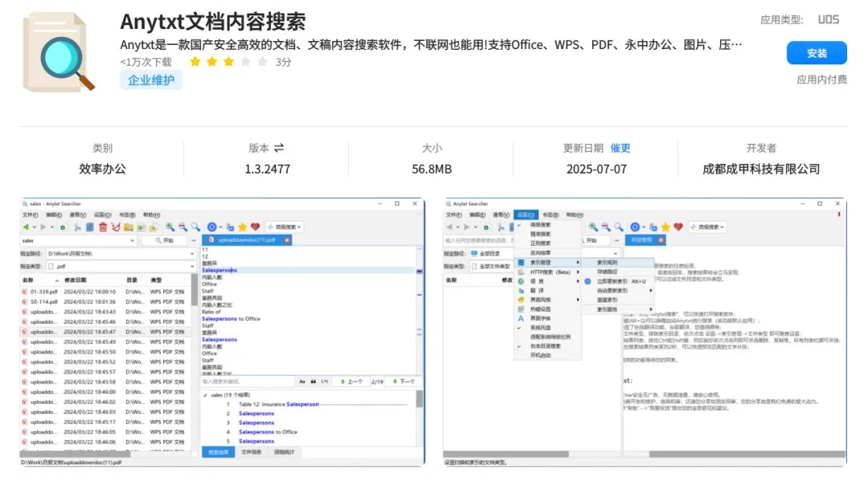Click the fifth grey rating star
The width and height of the screenshot is (868, 478).
(x=262, y=61)
